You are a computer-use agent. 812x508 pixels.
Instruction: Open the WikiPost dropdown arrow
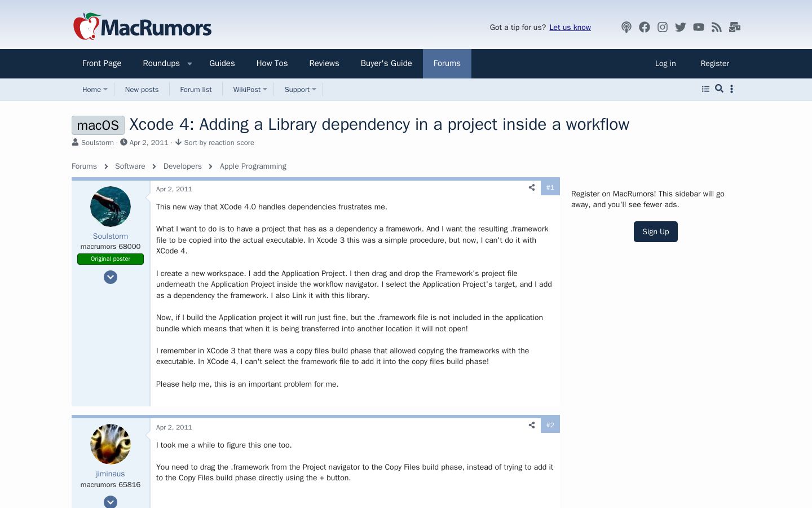click(x=265, y=89)
